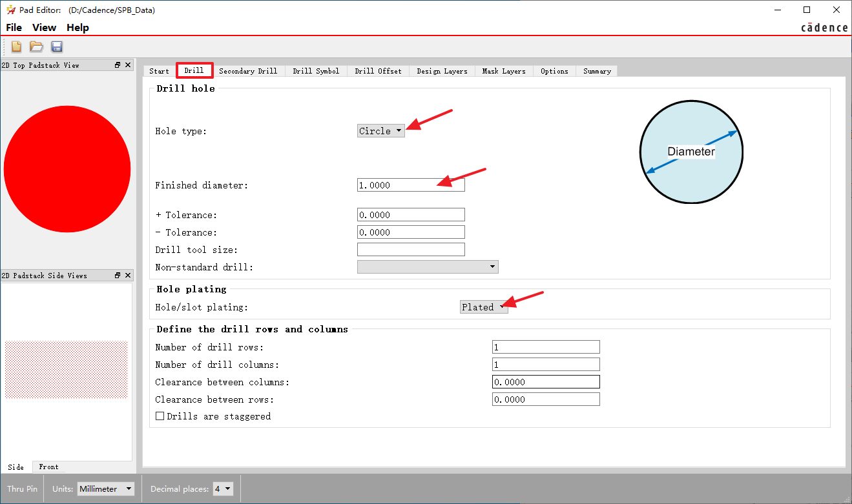Click the Open folder toolbar icon

36,46
